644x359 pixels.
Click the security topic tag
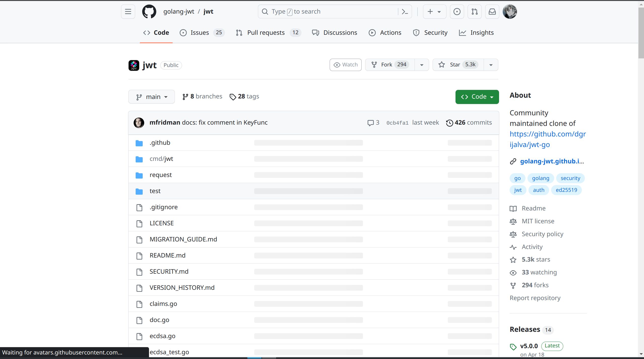570,178
